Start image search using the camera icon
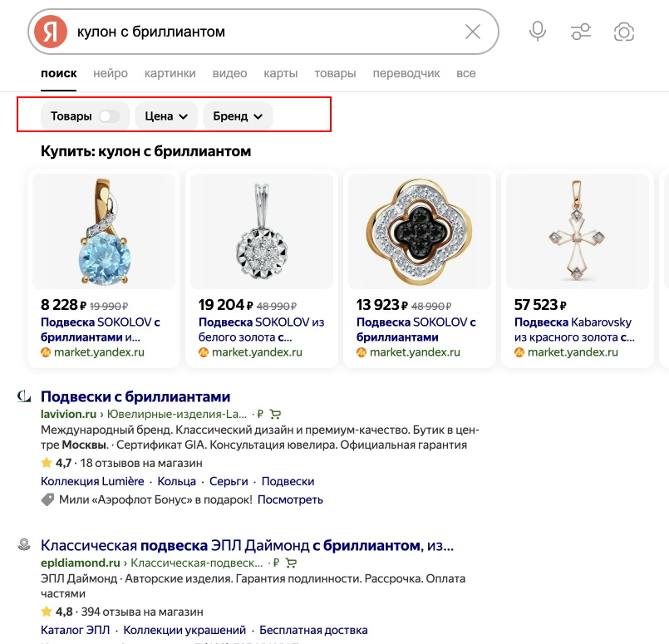This screenshot has width=669, height=644. pyautogui.click(x=623, y=31)
